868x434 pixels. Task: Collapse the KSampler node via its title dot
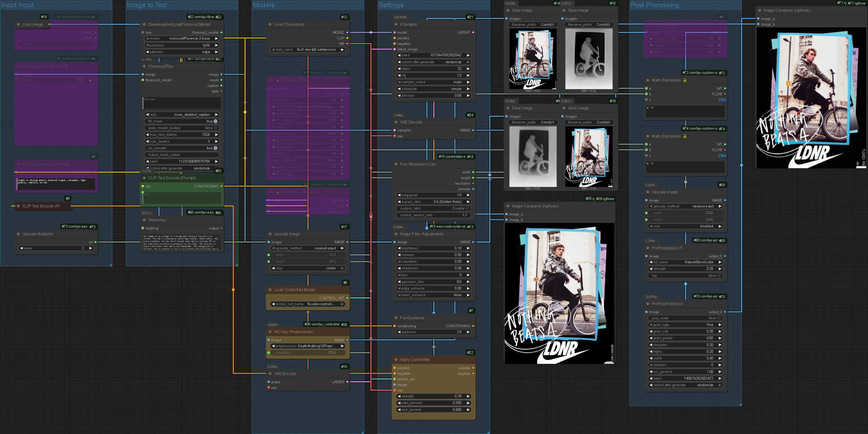coord(396,24)
